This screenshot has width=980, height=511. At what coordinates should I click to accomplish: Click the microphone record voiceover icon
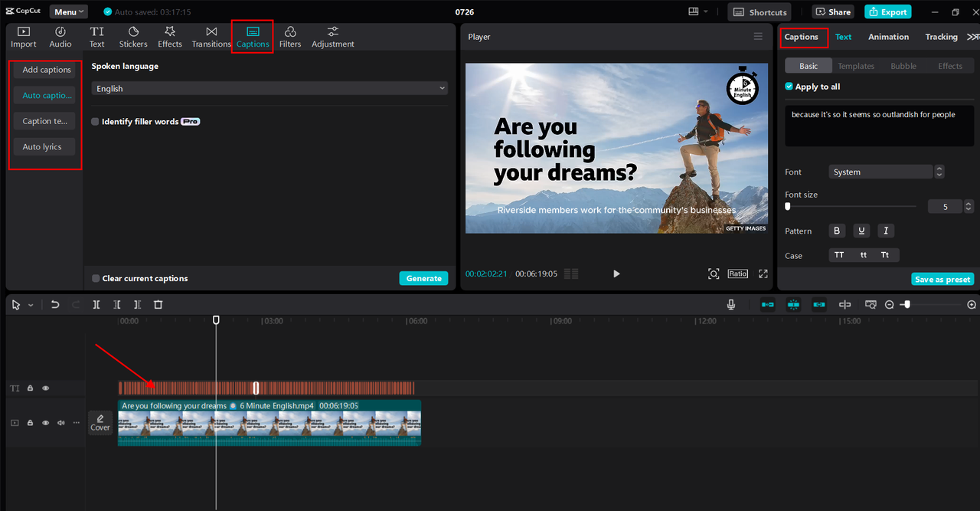(x=731, y=304)
